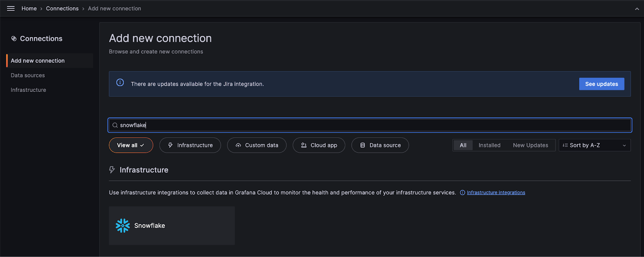Open Infrastructure integrations link
Image resolution: width=644 pixels, height=257 pixels.
click(x=496, y=193)
